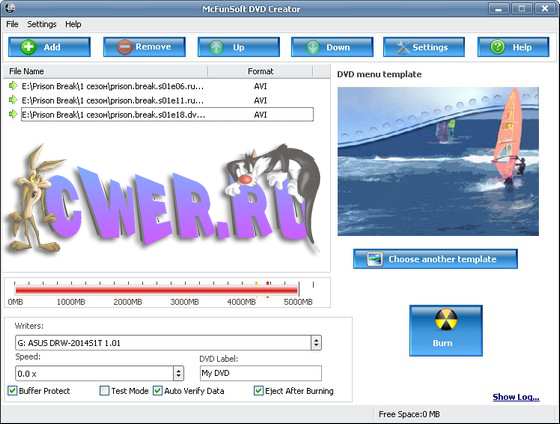Click the 5000MB capacity label
The height and width of the screenshot is (424, 560).
tap(298, 302)
